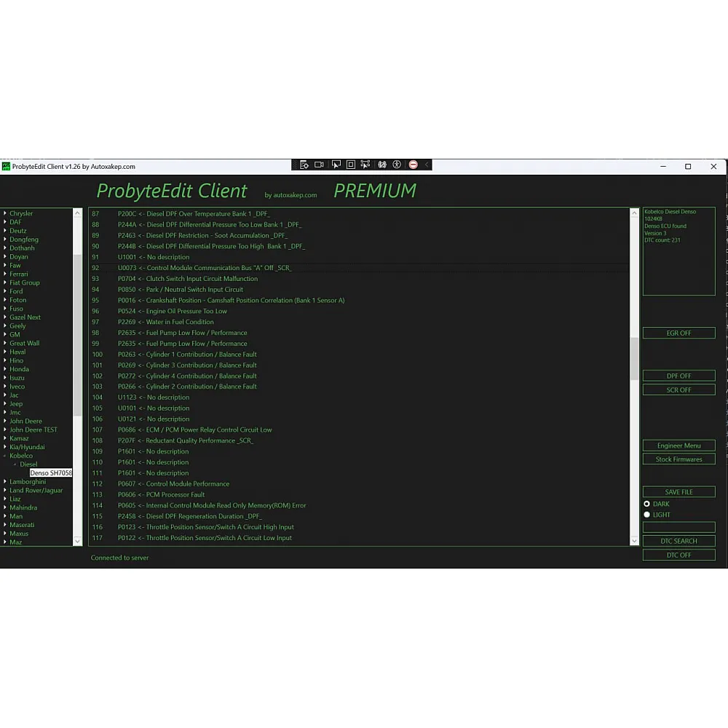Expand the Lamborghini brand node
728x728 pixels.
tap(5, 482)
